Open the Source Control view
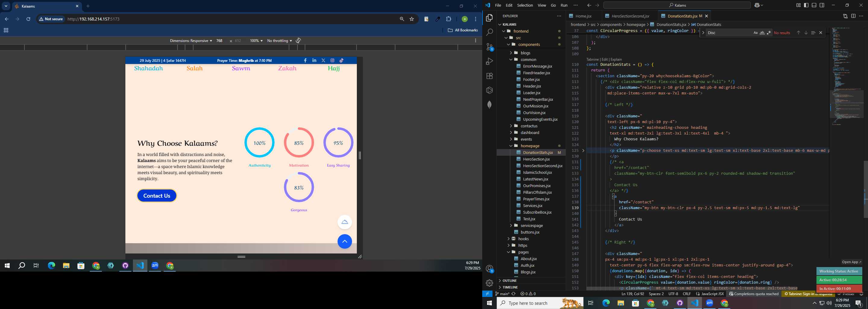868x309 pixels. tap(489, 47)
